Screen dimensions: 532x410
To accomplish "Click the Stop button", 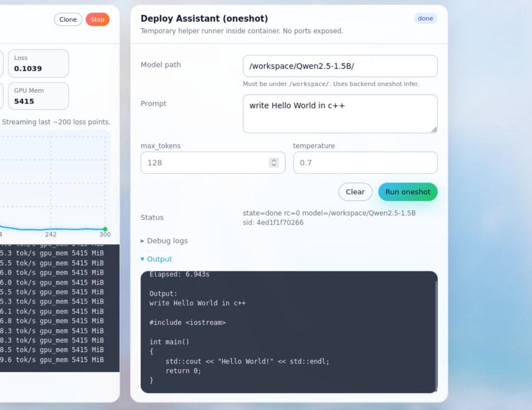I will 98,19.
